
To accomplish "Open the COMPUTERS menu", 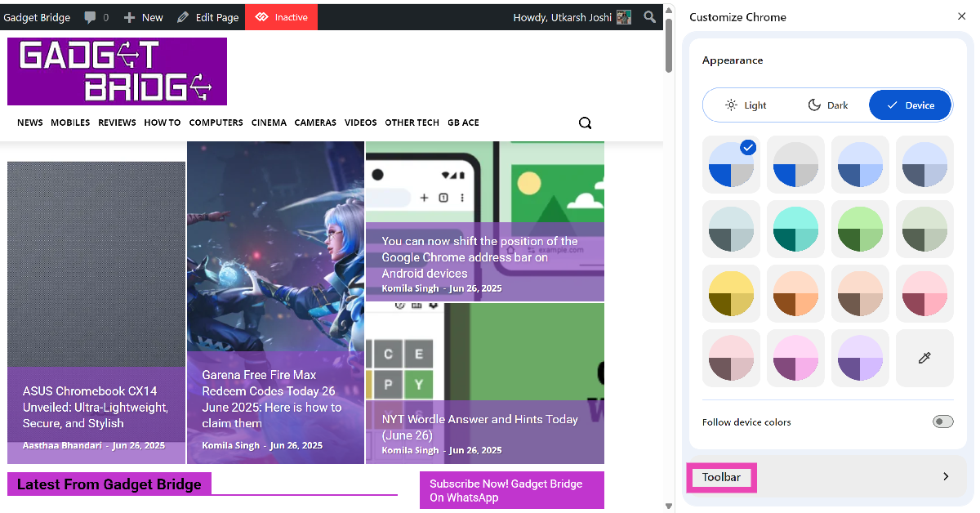I will coord(216,123).
